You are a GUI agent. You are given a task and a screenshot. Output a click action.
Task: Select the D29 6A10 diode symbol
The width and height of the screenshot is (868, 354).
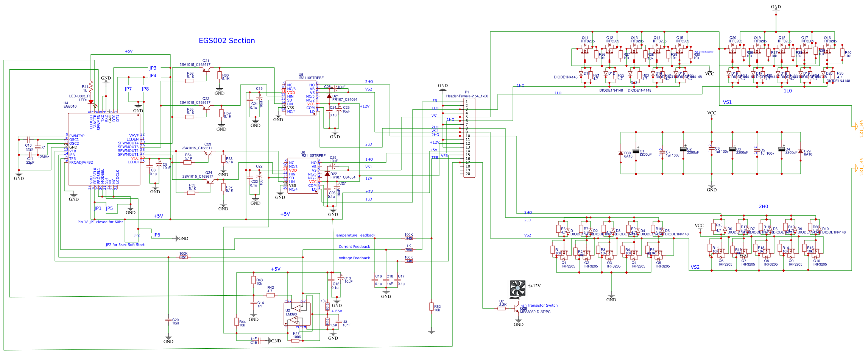[x=801, y=151]
